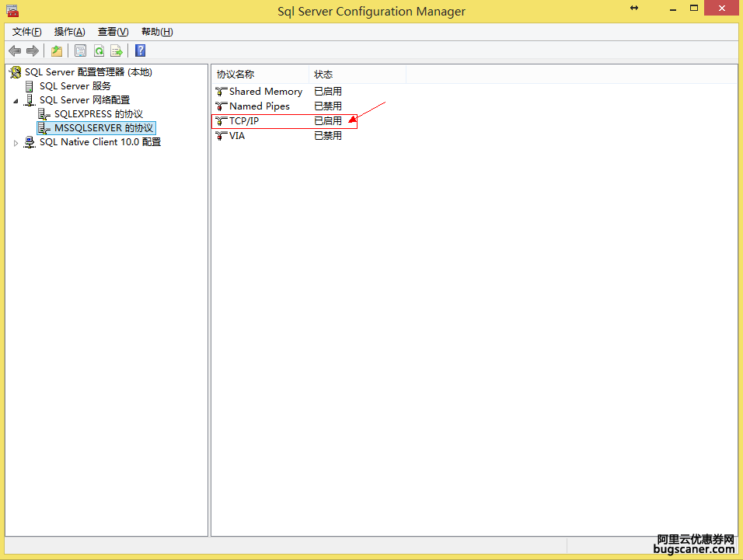This screenshot has height=560, width=743.
Task: Click the Up one level folder icon
Action: pyautogui.click(x=57, y=50)
